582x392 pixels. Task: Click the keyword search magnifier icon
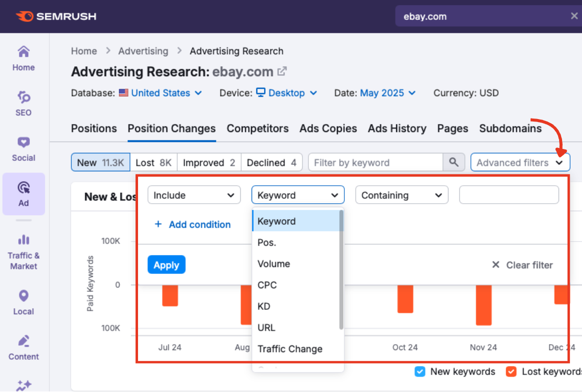(x=454, y=162)
